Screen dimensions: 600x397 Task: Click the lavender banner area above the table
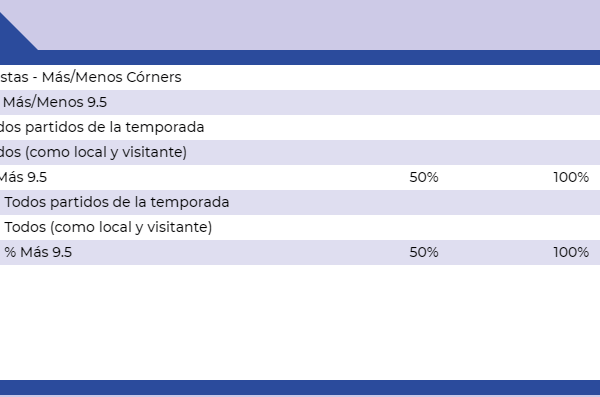[318, 25]
